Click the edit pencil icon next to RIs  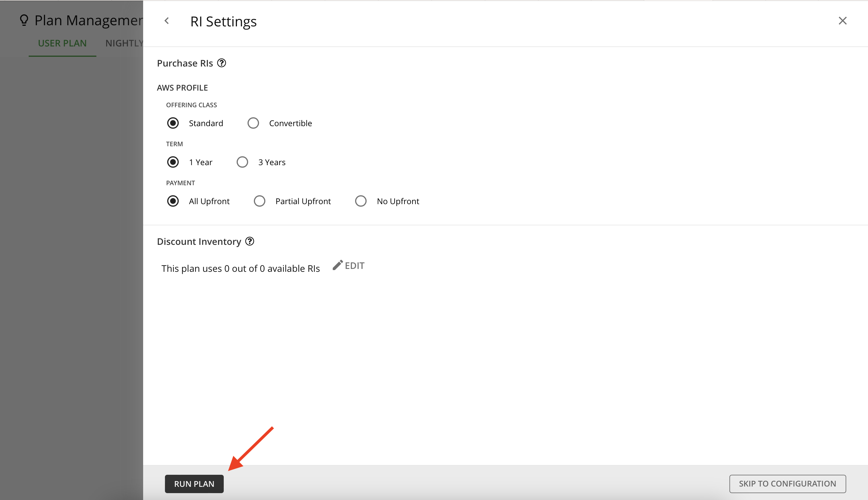[x=336, y=265]
